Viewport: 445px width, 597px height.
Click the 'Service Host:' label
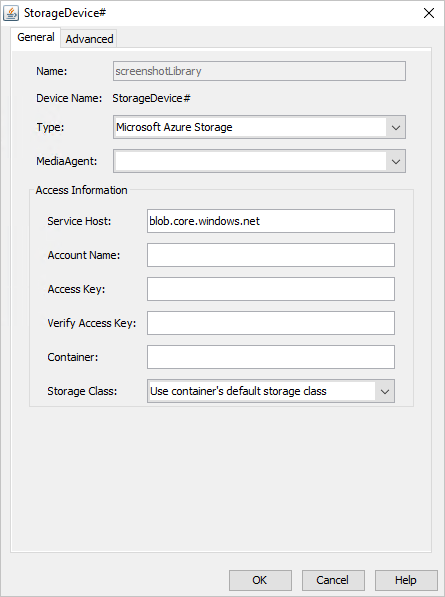(x=79, y=221)
